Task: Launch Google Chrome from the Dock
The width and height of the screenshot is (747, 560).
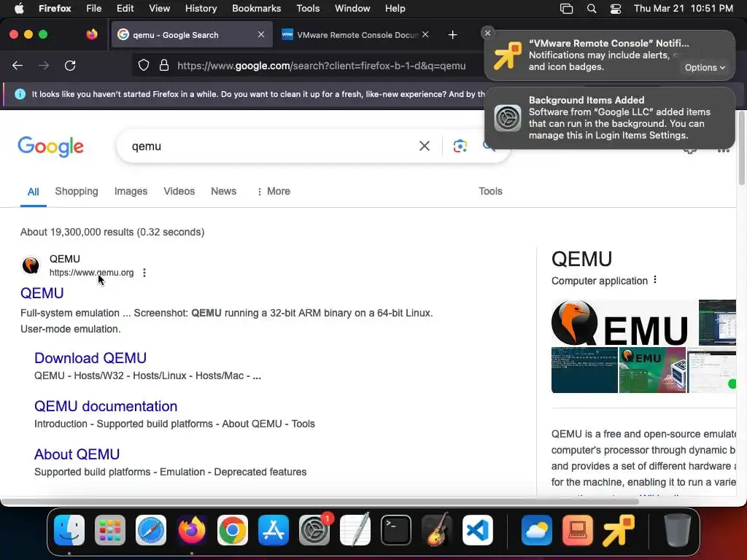Action: [x=233, y=530]
